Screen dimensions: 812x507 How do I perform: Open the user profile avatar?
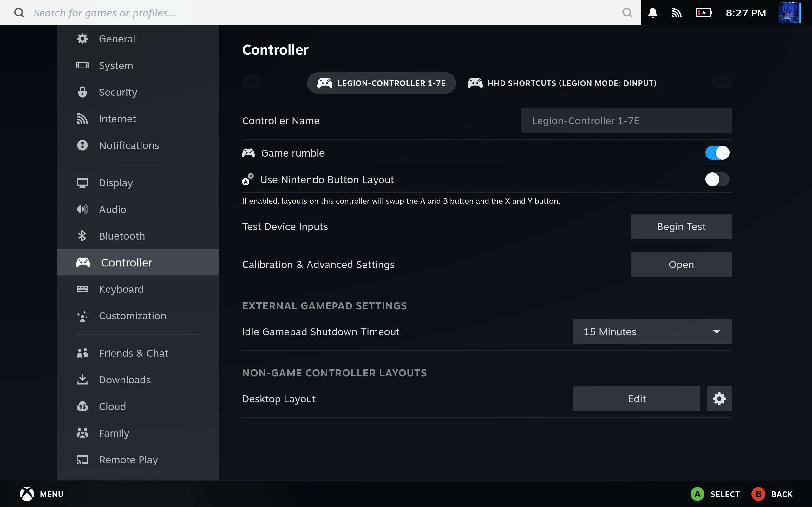(x=789, y=13)
